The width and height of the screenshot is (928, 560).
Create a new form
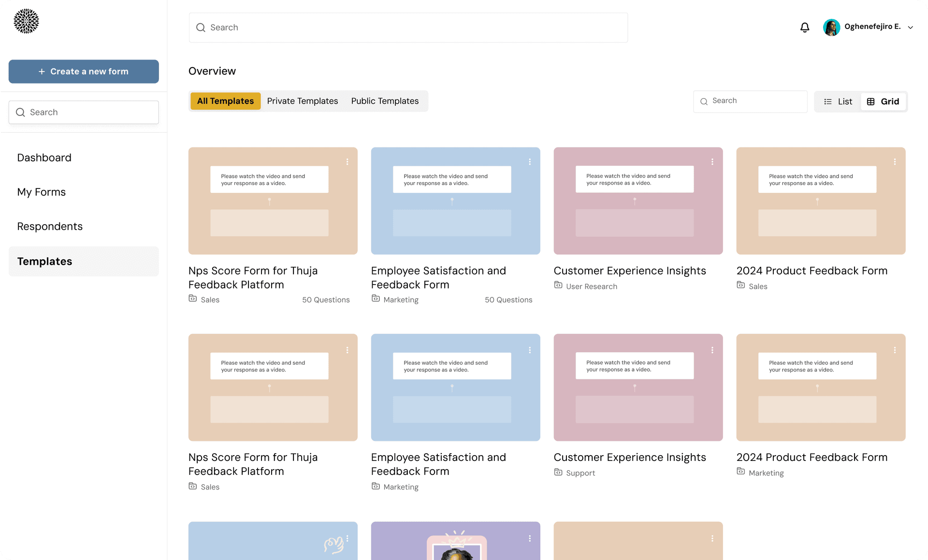point(84,72)
